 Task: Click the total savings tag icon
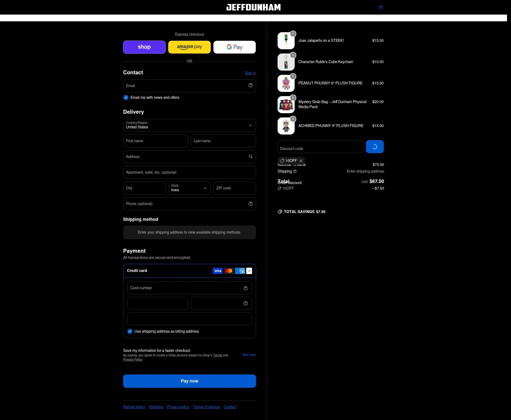tap(280, 212)
